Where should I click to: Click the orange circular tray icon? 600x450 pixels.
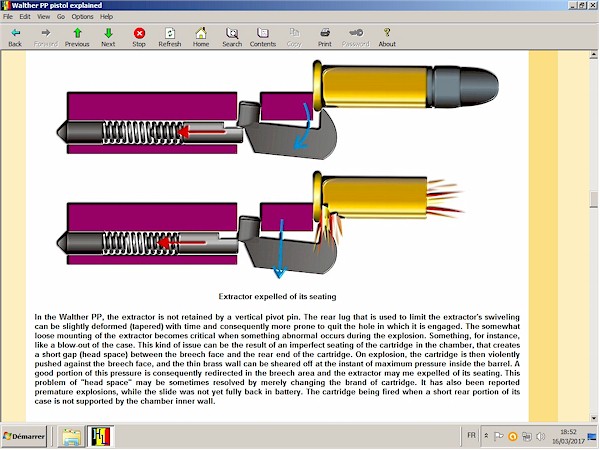513,436
